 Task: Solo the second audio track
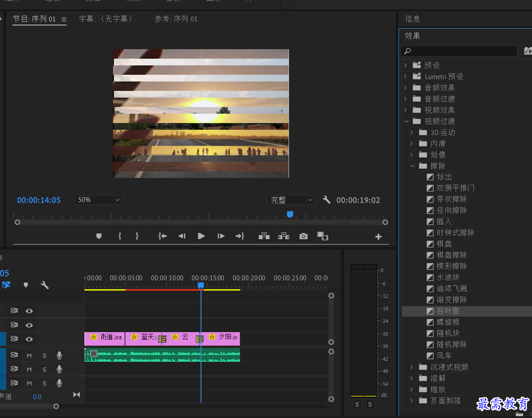pyautogui.click(x=45, y=369)
